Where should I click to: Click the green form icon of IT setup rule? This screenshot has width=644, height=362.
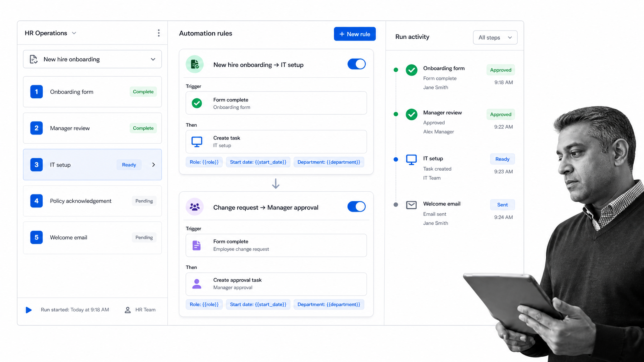pyautogui.click(x=195, y=64)
